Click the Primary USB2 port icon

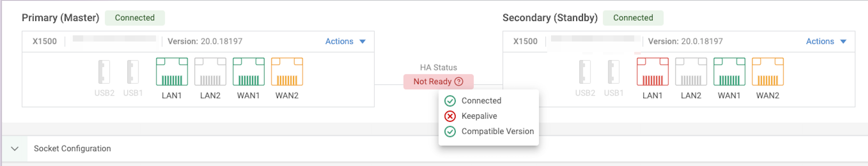coord(104,72)
